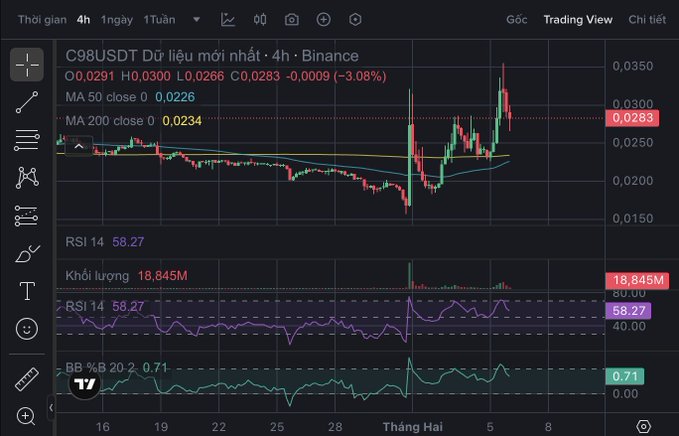Open chart settings hexagon at bottom right
Screen dimensions: 679x436
pyautogui.click(x=644, y=426)
